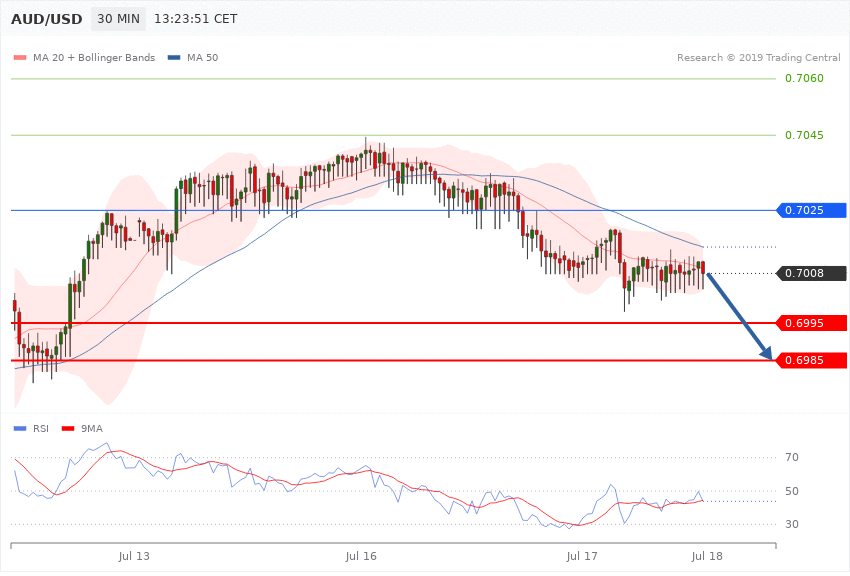Click the 0.7045 resistance level label
850x576 pixels.
click(804, 135)
